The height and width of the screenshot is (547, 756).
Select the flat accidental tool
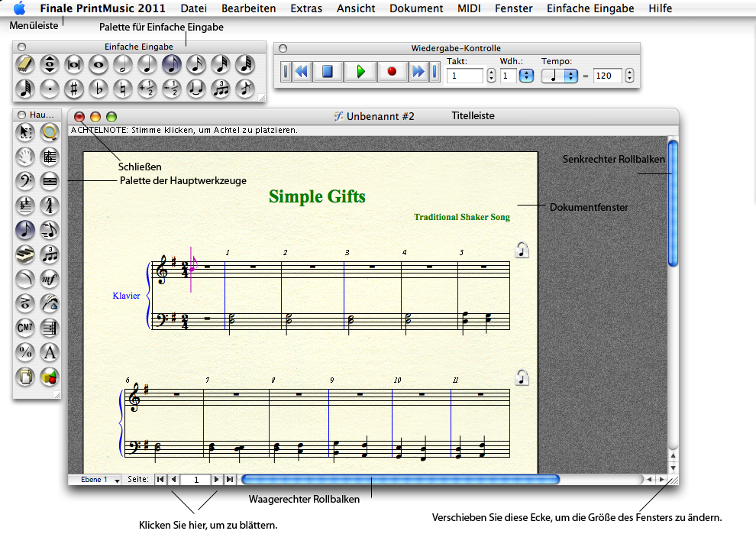coord(99,89)
